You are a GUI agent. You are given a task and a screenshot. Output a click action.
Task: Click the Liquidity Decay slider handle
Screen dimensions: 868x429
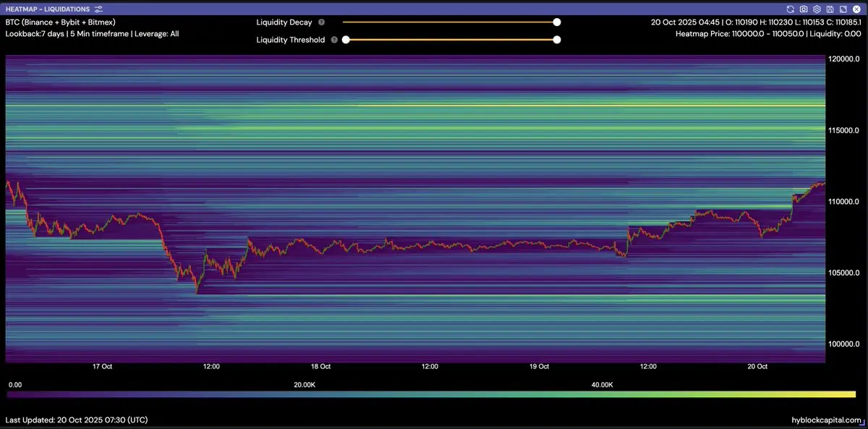tap(557, 22)
